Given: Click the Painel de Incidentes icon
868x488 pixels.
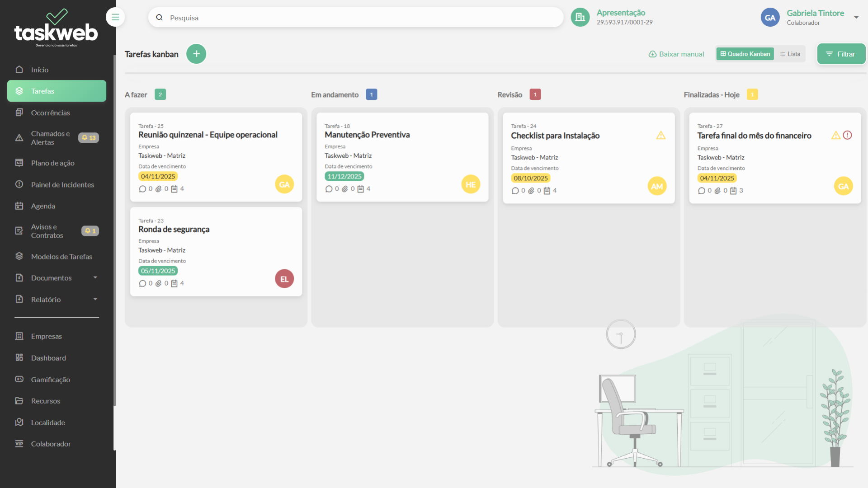Looking at the screenshot, I should click(x=19, y=184).
